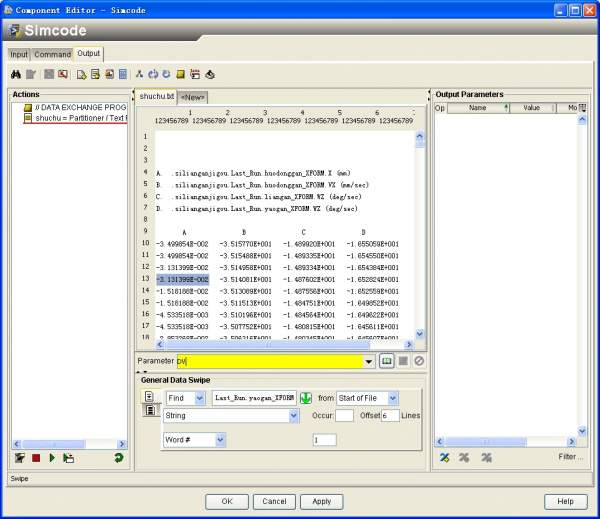Click the lower lines icon in General Data Swipe
The width and height of the screenshot is (600, 519).
pos(150,410)
